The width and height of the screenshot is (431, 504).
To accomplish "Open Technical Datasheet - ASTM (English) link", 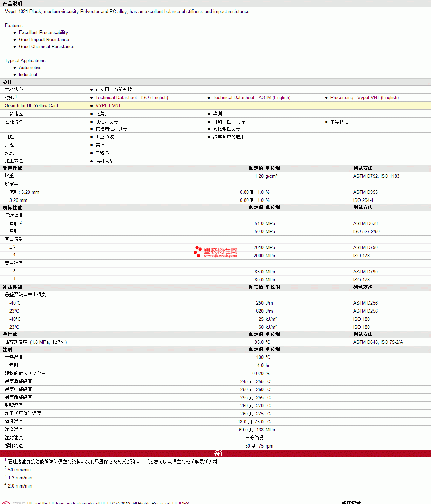I will [252, 98].
